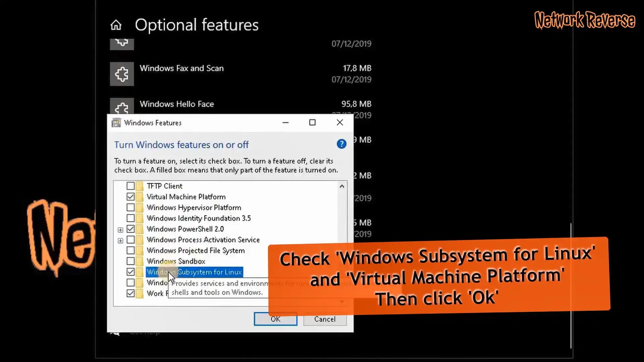Click the folder icon beside Windows Hypervisor Platform
The image size is (644, 362).
pyautogui.click(x=140, y=207)
